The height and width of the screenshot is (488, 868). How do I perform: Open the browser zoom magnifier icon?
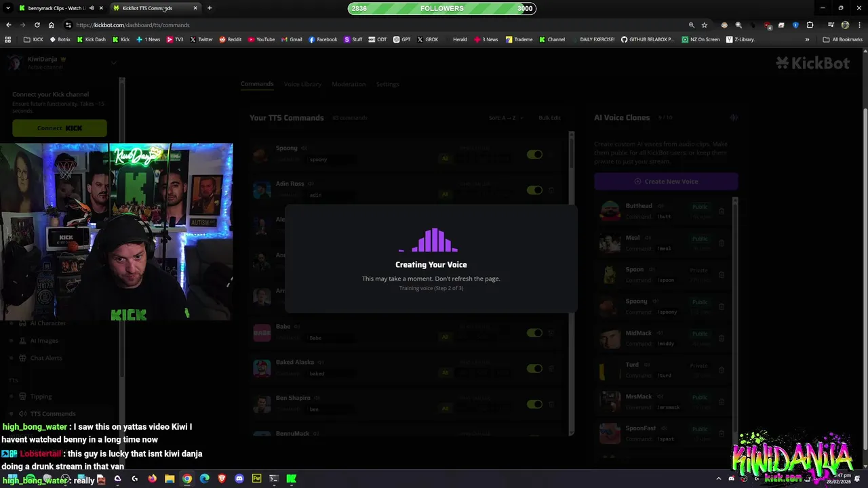point(692,25)
